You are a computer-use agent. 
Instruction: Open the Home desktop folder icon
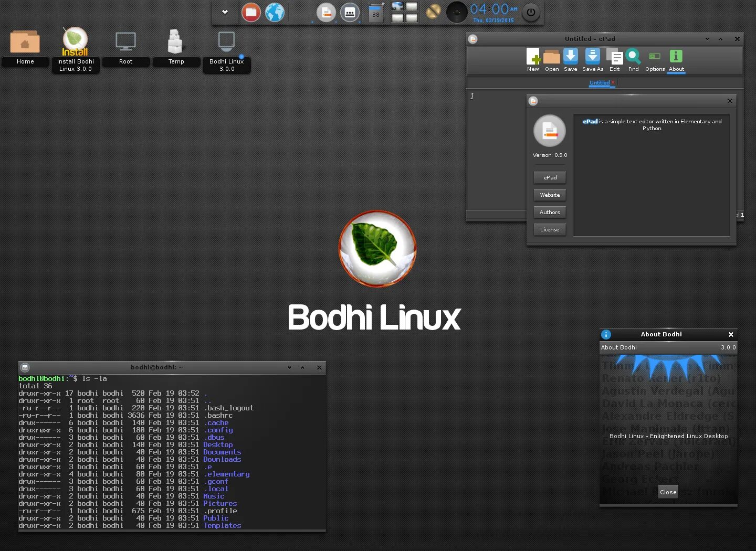25,47
